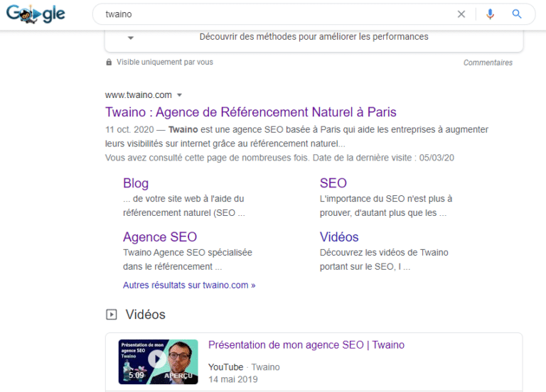The image size is (546, 392).
Task: Click the play button on the video thumbnail
Action: click(x=157, y=359)
